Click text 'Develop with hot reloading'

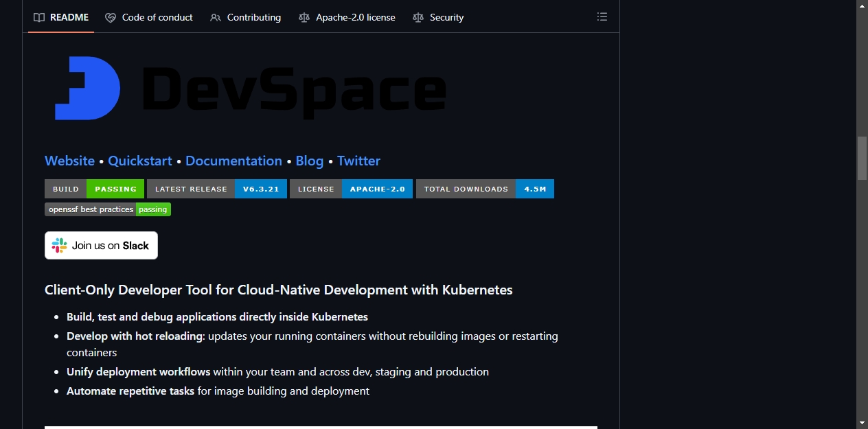[135, 336]
